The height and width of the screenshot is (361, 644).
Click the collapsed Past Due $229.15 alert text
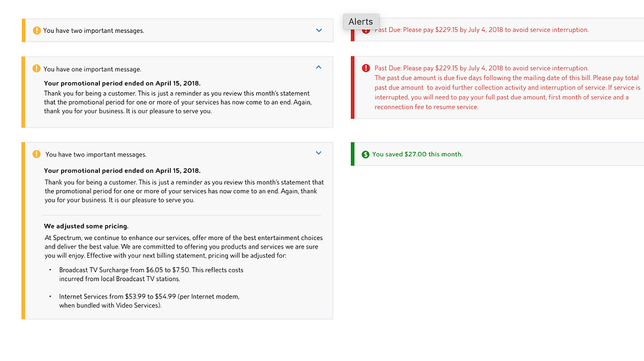[x=481, y=30]
